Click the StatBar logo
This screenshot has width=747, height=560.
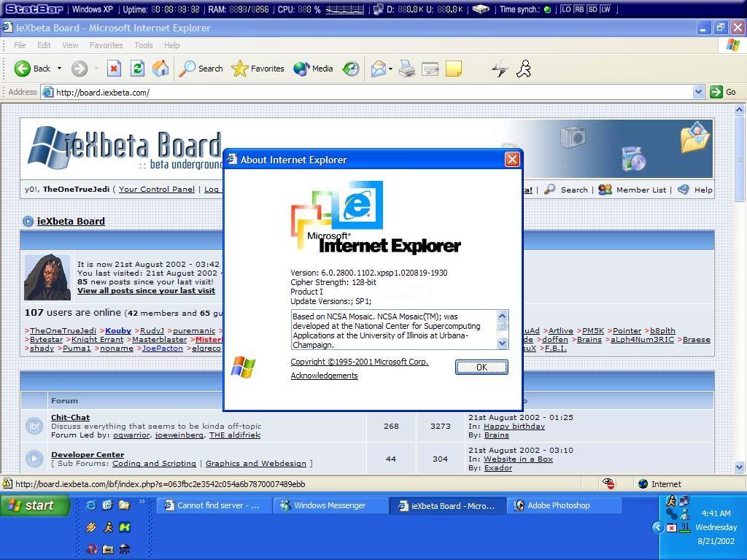pyautogui.click(x=34, y=9)
